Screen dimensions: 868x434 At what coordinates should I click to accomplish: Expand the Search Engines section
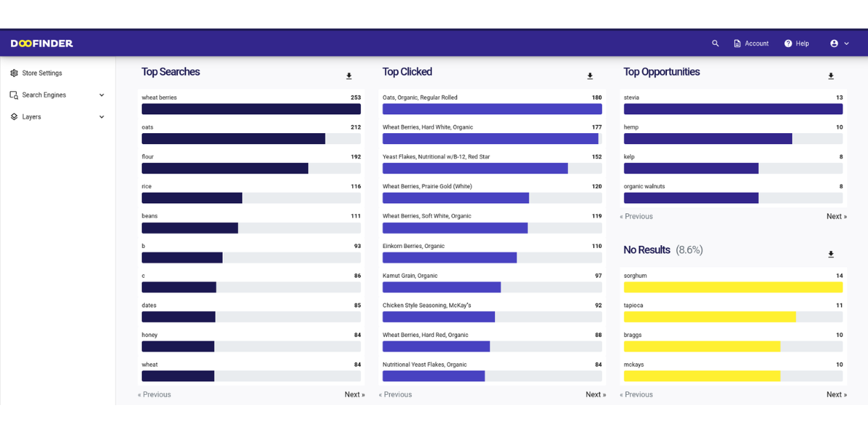[101, 95]
